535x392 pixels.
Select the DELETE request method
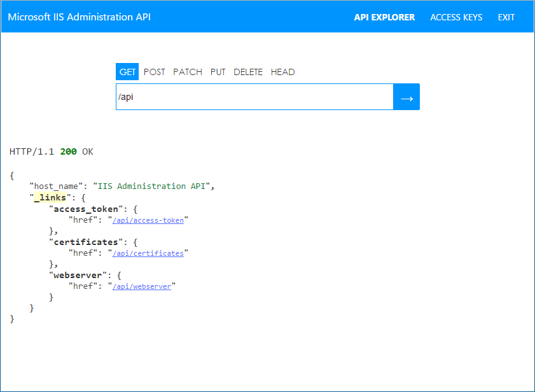(x=248, y=72)
